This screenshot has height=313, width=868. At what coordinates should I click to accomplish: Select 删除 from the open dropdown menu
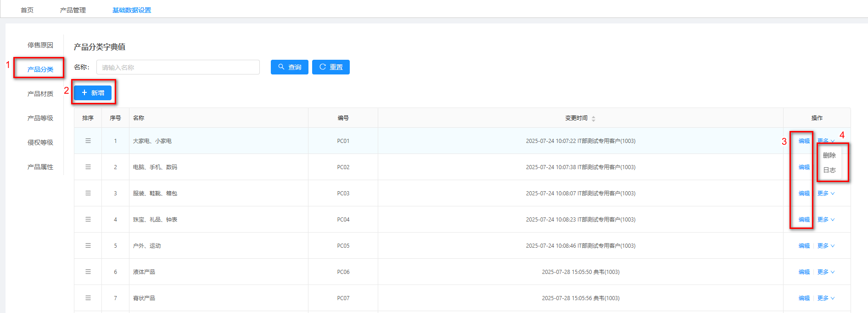tap(829, 155)
